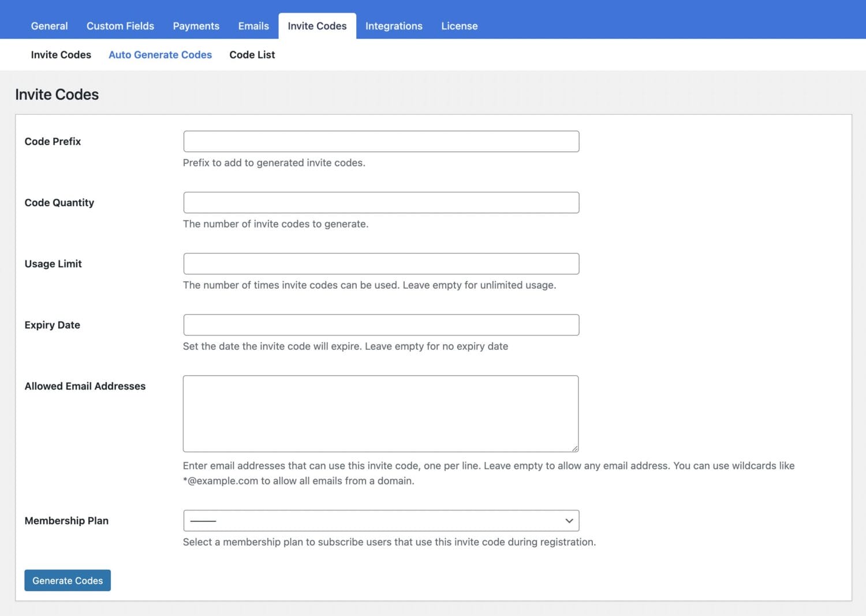
Task: Open the General settings tab
Action: pos(49,26)
